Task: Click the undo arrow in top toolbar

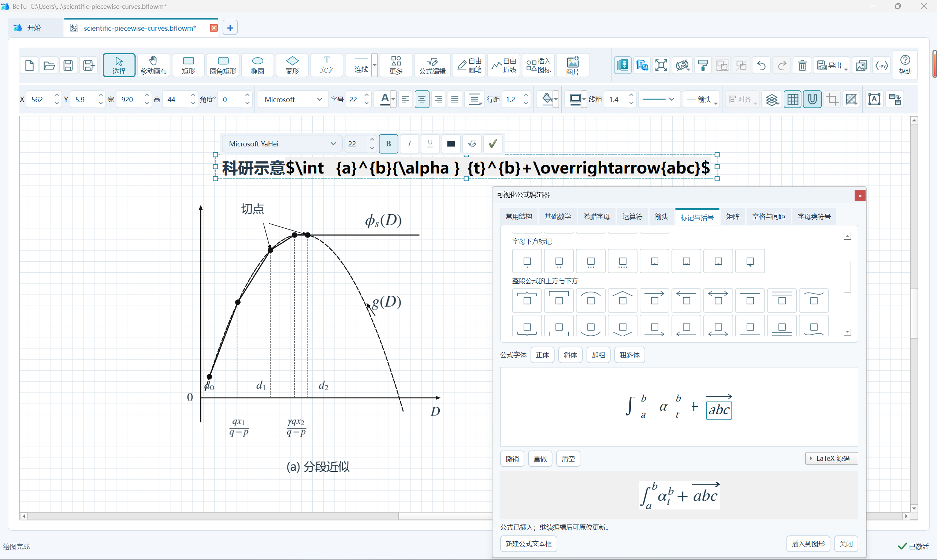Action: click(x=762, y=66)
